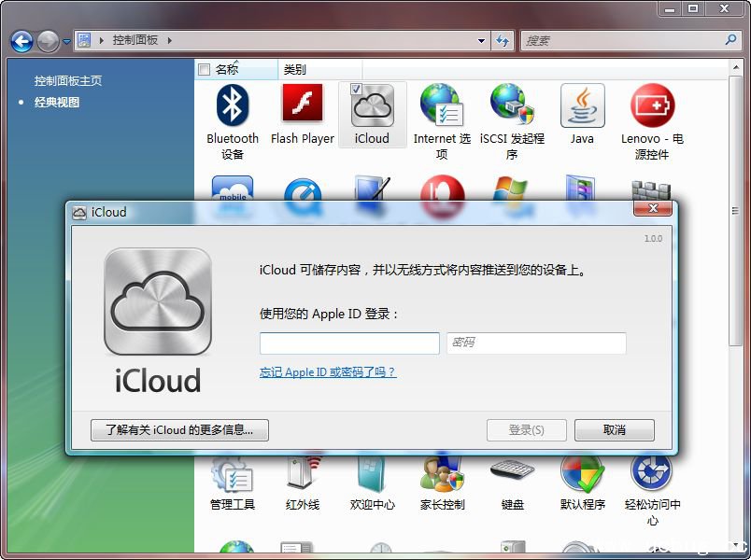Click the 控制面板 breadcrumb text
The height and width of the screenshot is (560, 751).
135,40
